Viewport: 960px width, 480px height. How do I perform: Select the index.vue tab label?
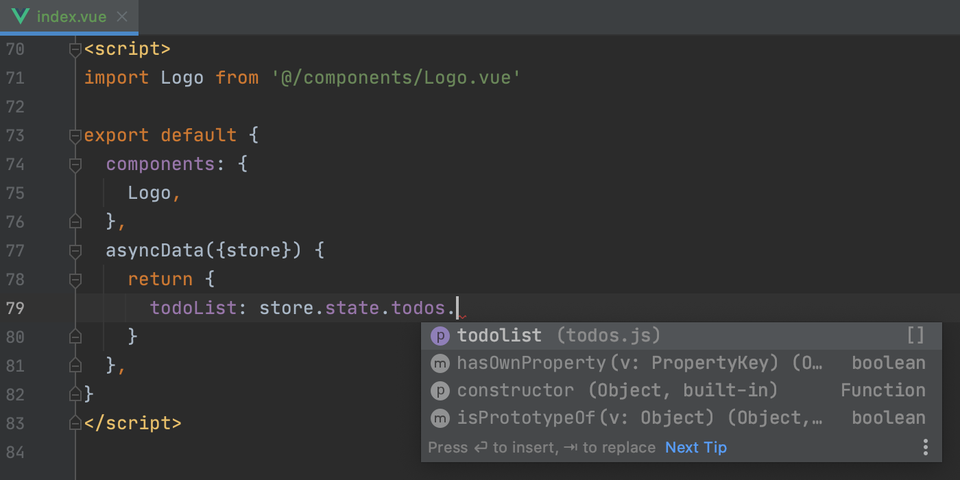click(x=68, y=17)
